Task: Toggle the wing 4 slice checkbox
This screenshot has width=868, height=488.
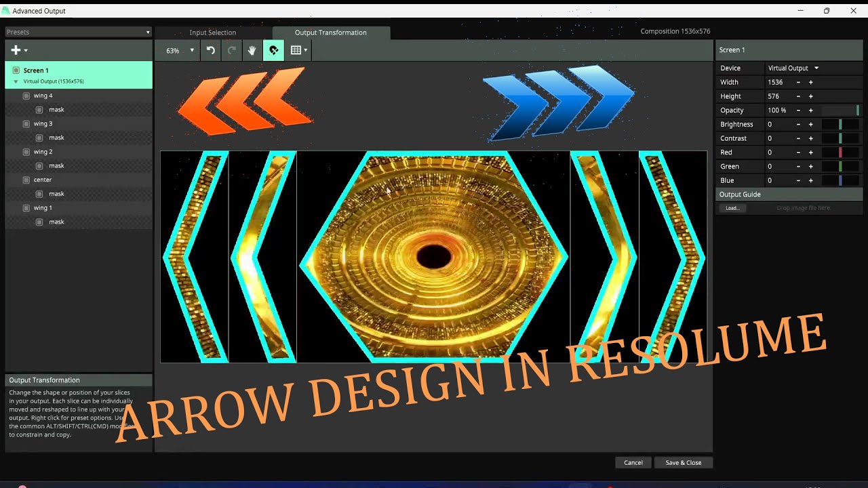Action: [26, 96]
